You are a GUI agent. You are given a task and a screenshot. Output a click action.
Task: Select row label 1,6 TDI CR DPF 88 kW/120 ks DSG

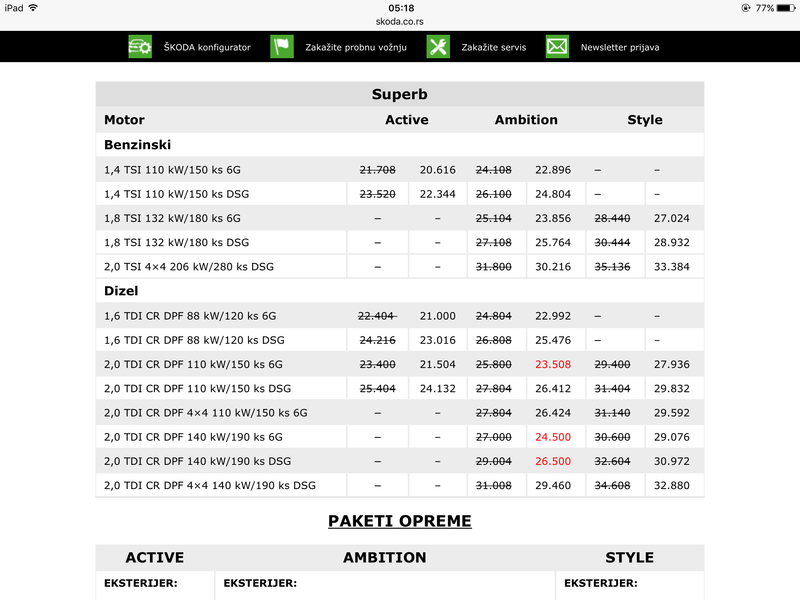(194, 340)
